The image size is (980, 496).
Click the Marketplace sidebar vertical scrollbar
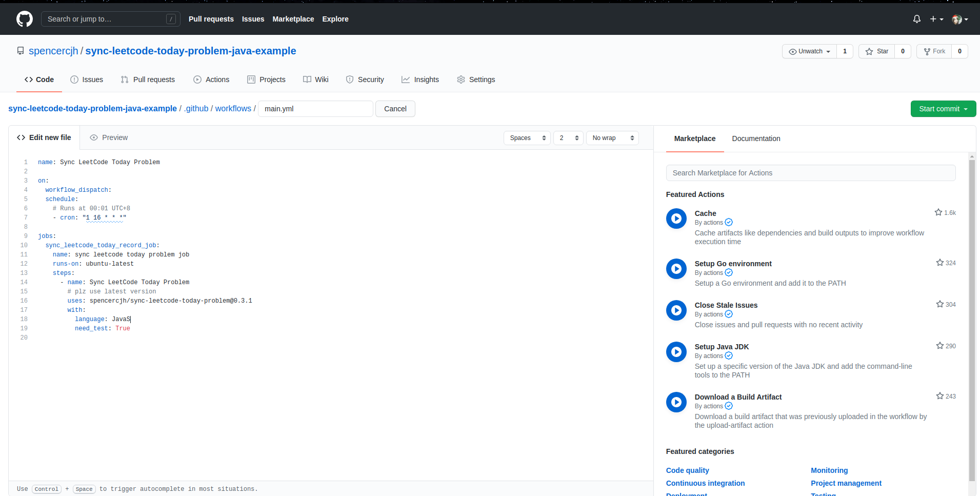(972, 320)
